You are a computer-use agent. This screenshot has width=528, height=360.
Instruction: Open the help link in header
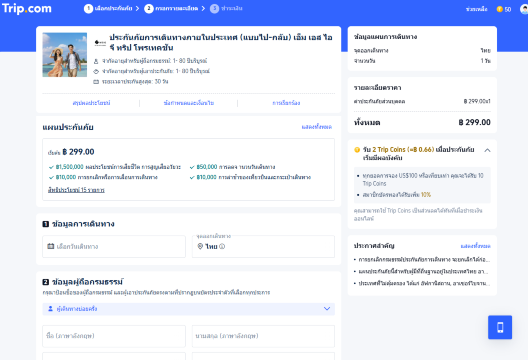point(476,9)
